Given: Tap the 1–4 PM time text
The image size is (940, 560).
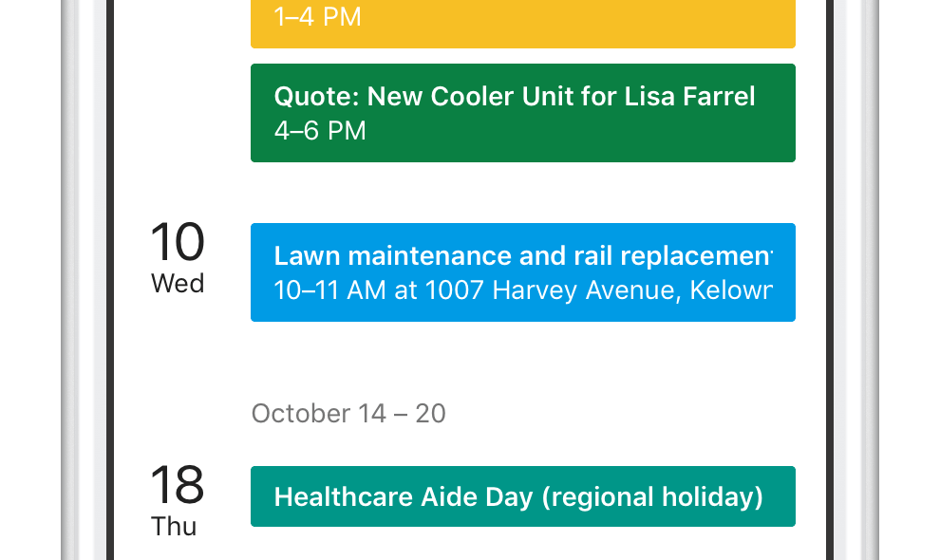Looking at the screenshot, I should pyautogui.click(x=317, y=17).
